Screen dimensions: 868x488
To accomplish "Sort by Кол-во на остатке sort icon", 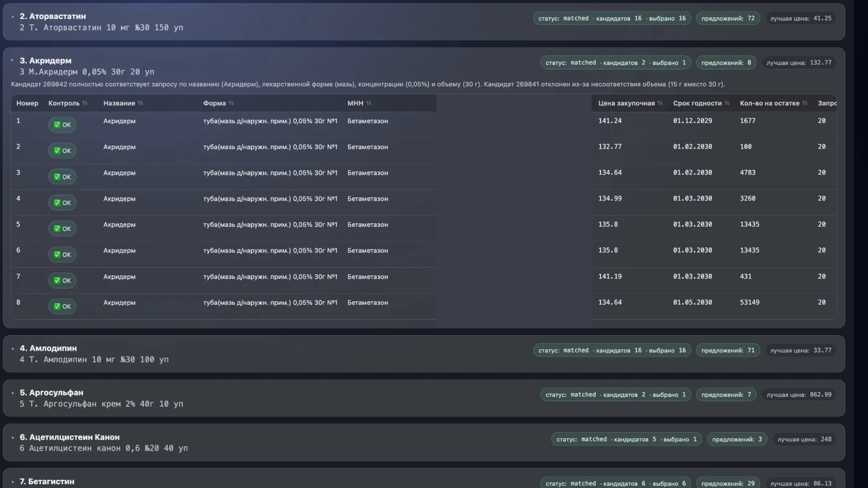I will click(805, 103).
